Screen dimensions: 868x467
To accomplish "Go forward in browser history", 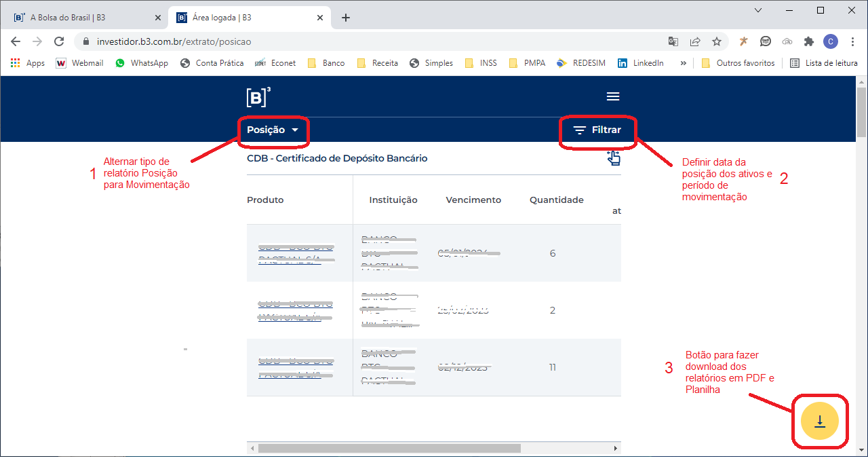I will coord(37,41).
